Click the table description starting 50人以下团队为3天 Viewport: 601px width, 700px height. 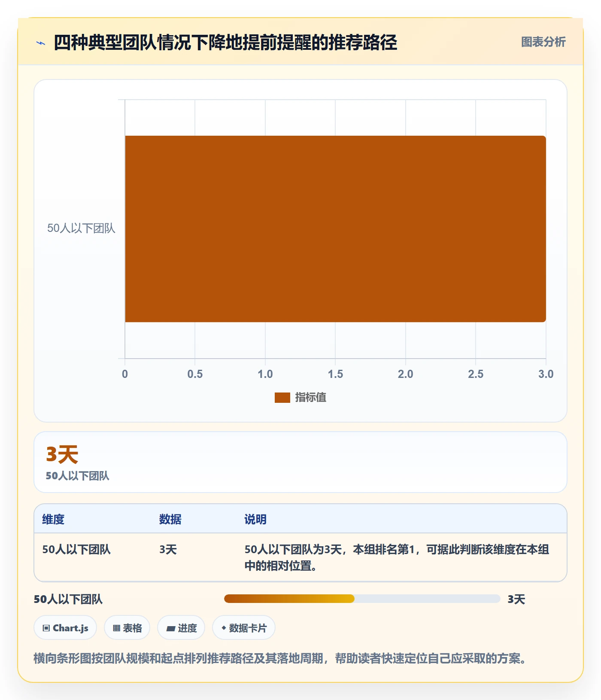pyautogui.click(x=397, y=557)
